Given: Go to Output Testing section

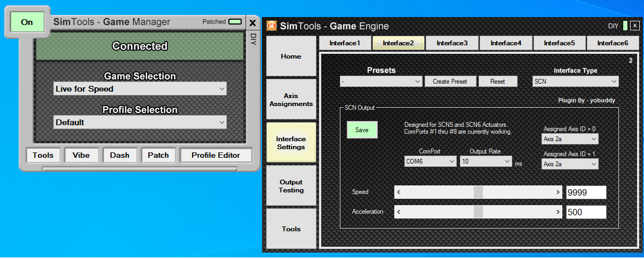Looking at the screenshot, I should pyautogui.click(x=291, y=186).
